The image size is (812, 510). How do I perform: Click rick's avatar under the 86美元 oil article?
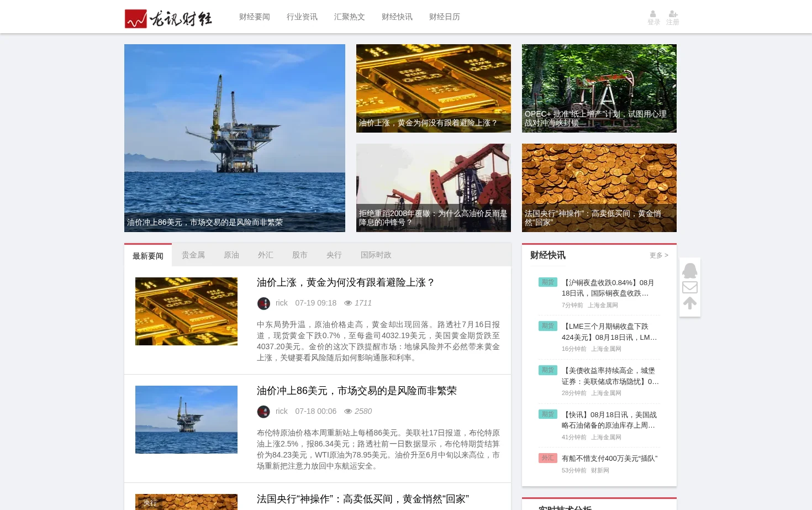263,412
